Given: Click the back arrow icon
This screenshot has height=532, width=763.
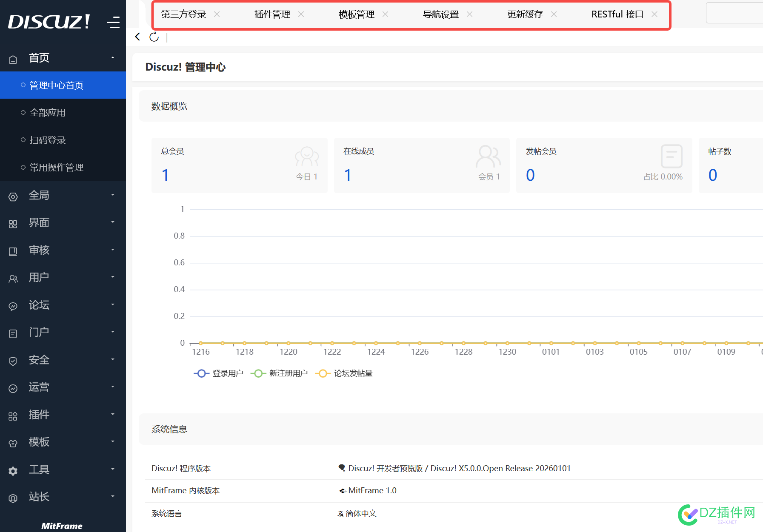Looking at the screenshot, I should point(137,37).
